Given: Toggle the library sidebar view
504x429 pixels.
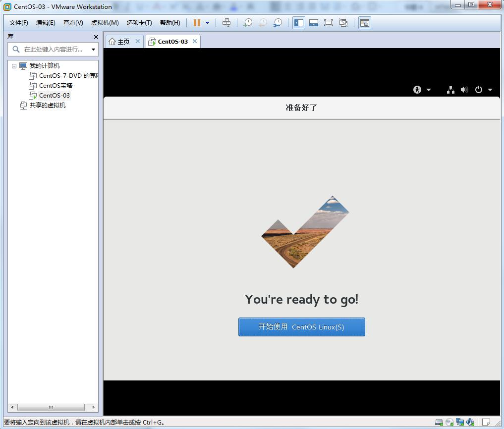Looking at the screenshot, I should 299,23.
